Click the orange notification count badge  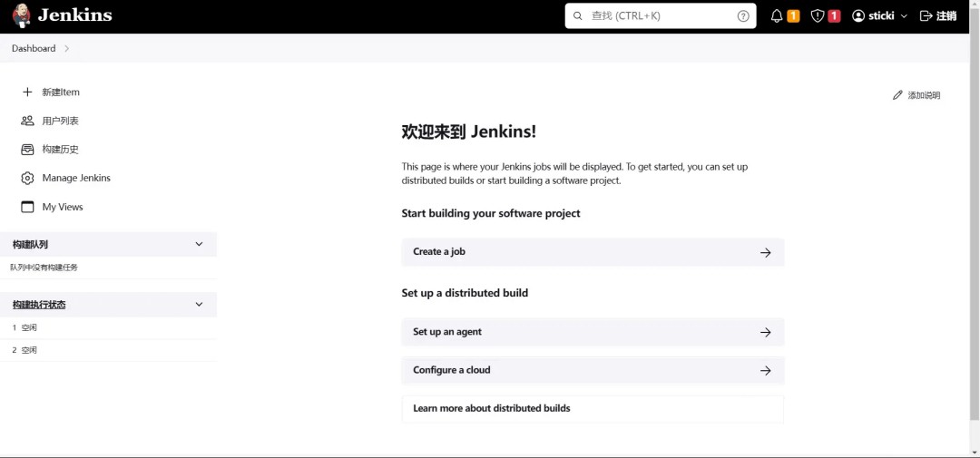[793, 16]
